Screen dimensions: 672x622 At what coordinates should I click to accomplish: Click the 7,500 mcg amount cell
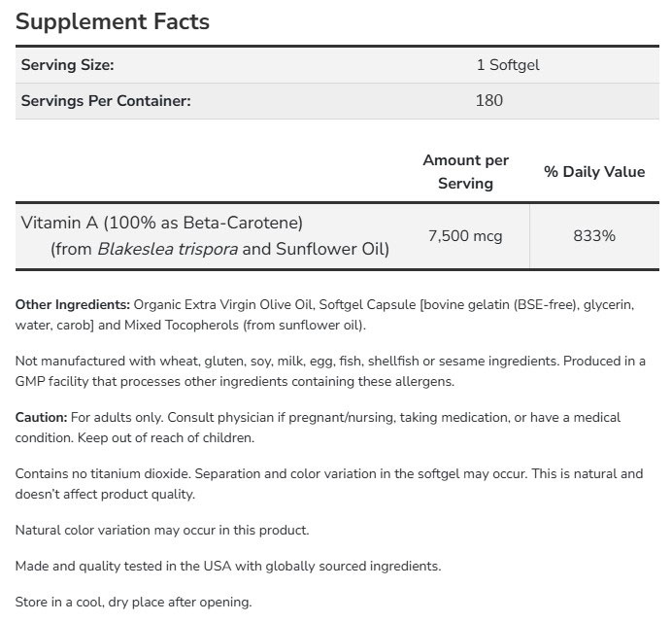465,235
